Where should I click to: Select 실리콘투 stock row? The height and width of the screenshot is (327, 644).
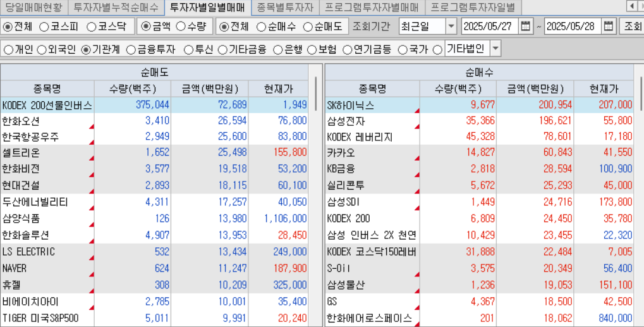[480, 185]
